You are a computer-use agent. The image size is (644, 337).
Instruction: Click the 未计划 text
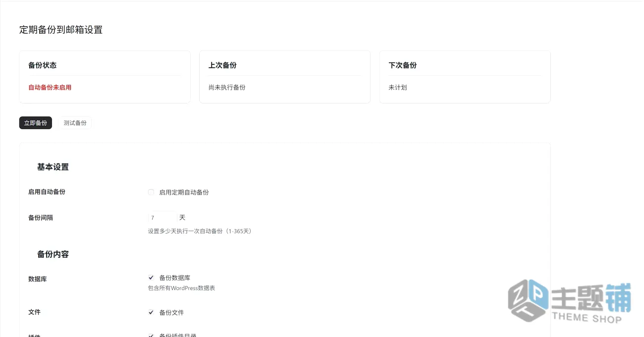(398, 88)
